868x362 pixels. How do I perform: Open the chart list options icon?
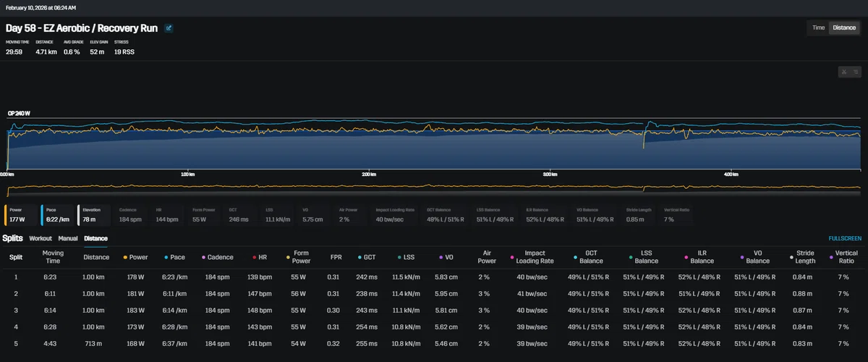click(x=855, y=72)
